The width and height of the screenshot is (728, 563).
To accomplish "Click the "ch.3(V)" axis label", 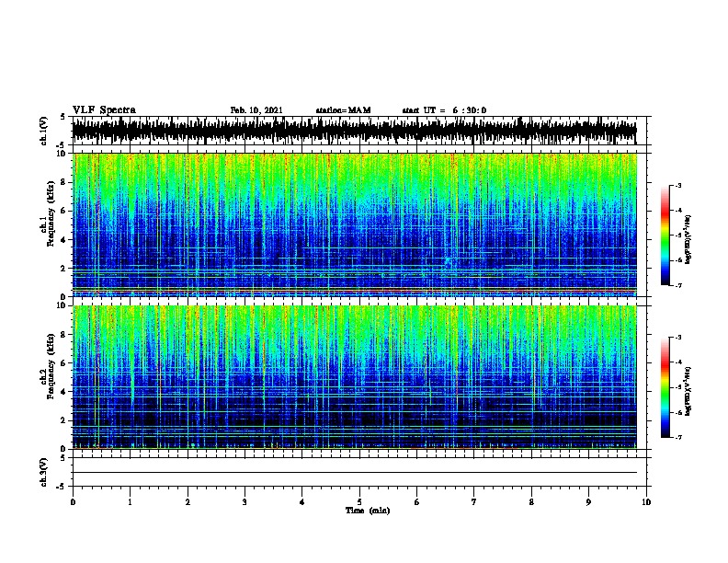I will coord(44,472).
